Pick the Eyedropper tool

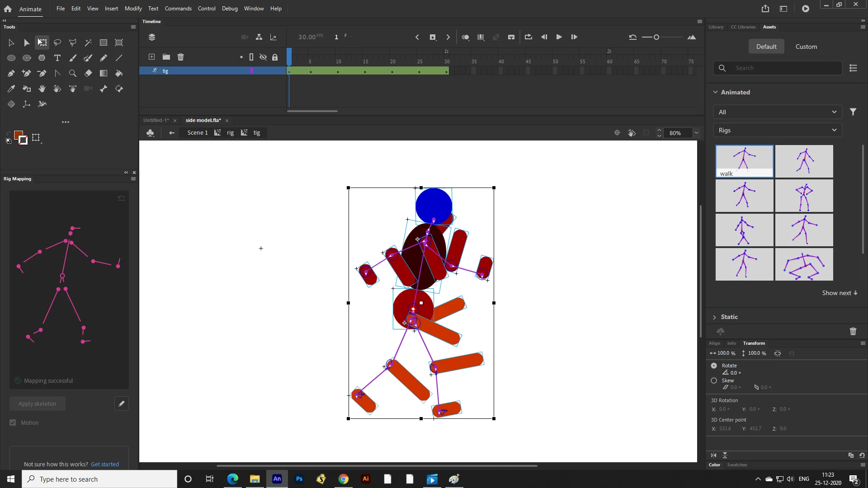click(x=11, y=89)
